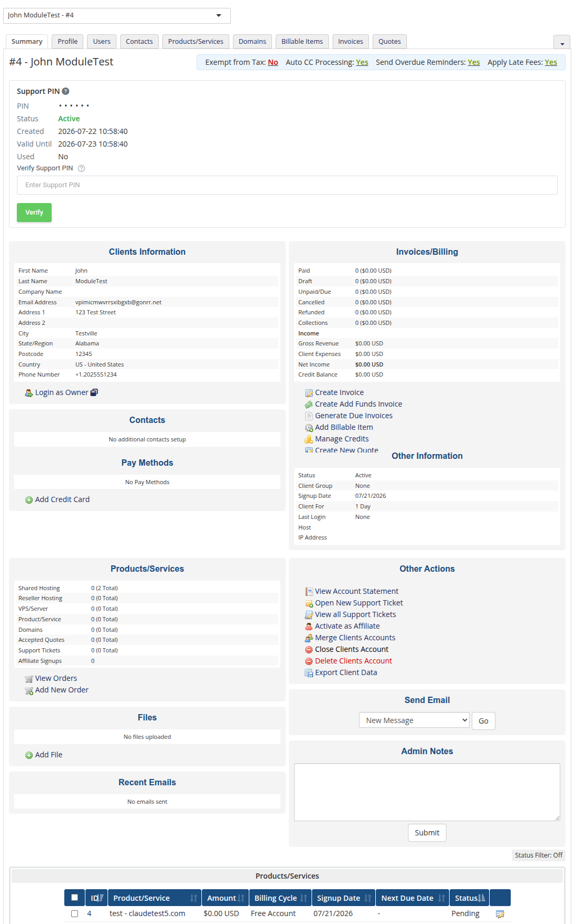Click the View all Support Tickets icon
The width and height of the screenshot is (574, 924).
[x=309, y=615]
